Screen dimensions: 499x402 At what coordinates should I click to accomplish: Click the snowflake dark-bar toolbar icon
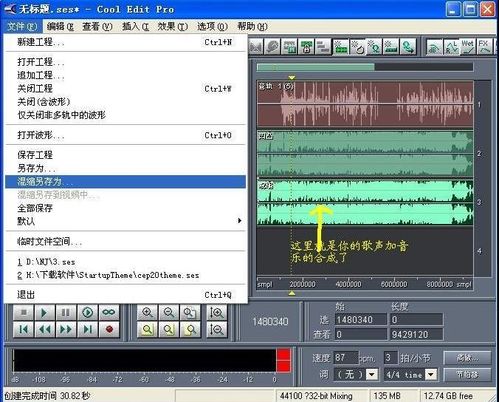pos(391,47)
